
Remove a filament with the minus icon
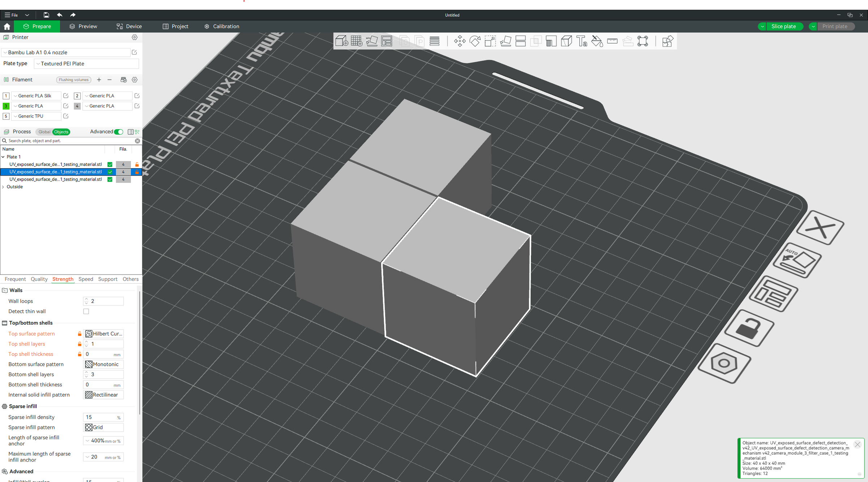(x=110, y=80)
